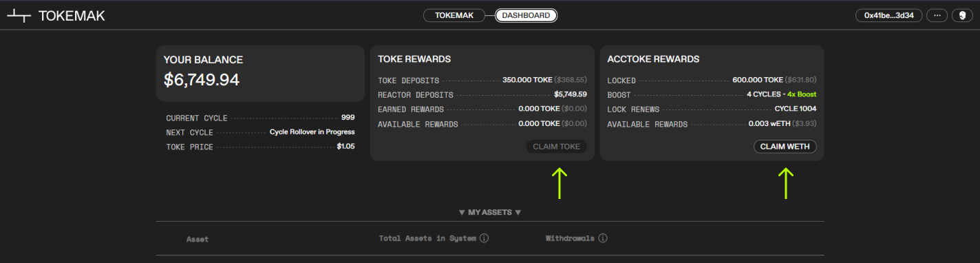Select the Asset column header
The width and height of the screenshot is (980, 263).
pos(198,240)
